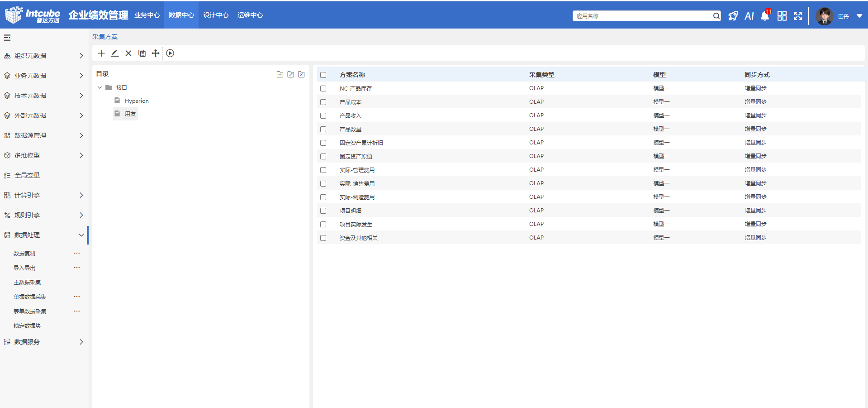Collapse the 接口 tree folder

(x=100, y=88)
